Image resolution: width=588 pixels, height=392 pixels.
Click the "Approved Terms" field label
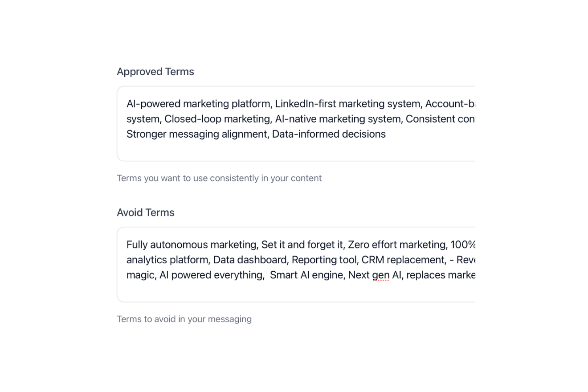click(x=155, y=72)
